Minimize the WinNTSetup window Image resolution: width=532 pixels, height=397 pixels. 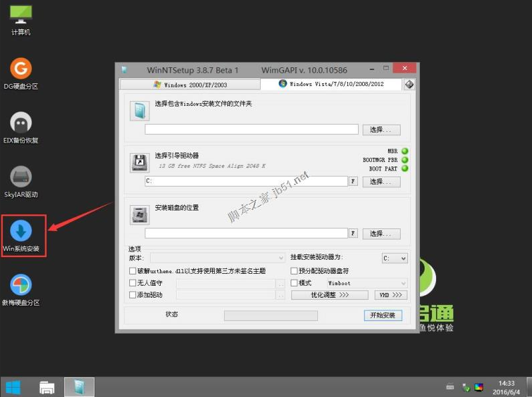(x=372, y=69)
